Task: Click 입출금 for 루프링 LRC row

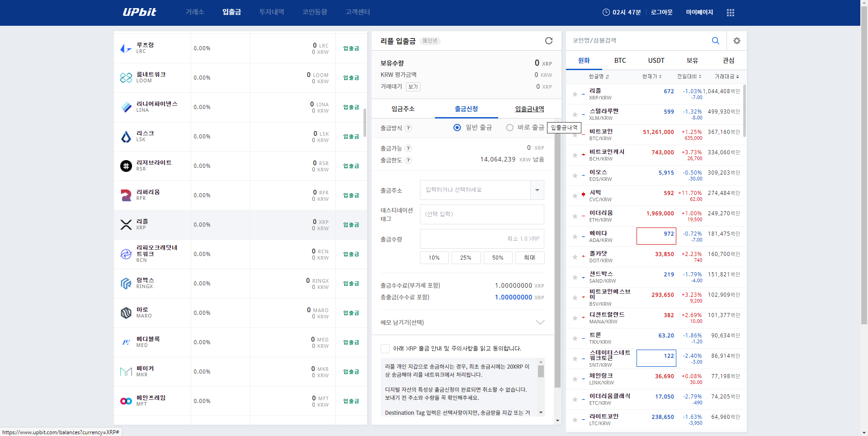Action: (x=351, y=48)
